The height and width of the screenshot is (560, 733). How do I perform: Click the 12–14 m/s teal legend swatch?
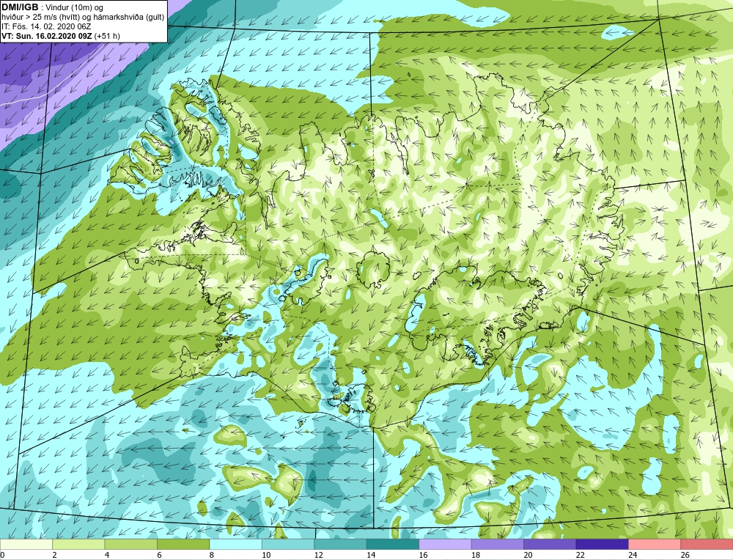(x=340, y=544)
